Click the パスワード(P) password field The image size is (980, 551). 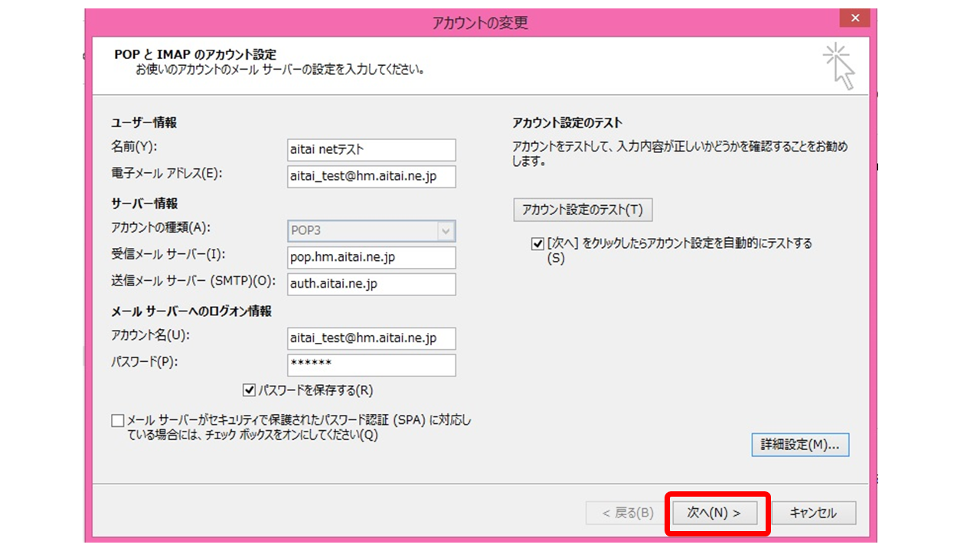tap(371, 365)
